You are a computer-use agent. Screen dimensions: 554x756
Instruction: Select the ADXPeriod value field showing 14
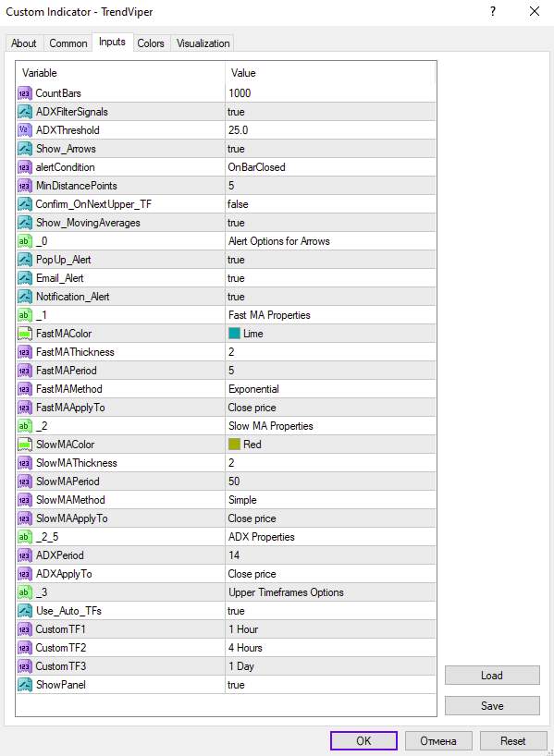click(x=330, y=555)
